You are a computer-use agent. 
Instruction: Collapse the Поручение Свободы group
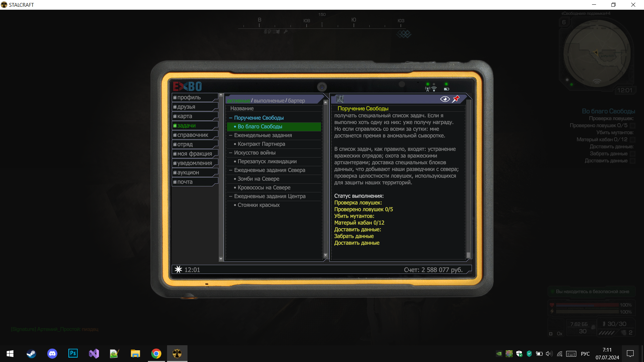(x=231, y=118)
